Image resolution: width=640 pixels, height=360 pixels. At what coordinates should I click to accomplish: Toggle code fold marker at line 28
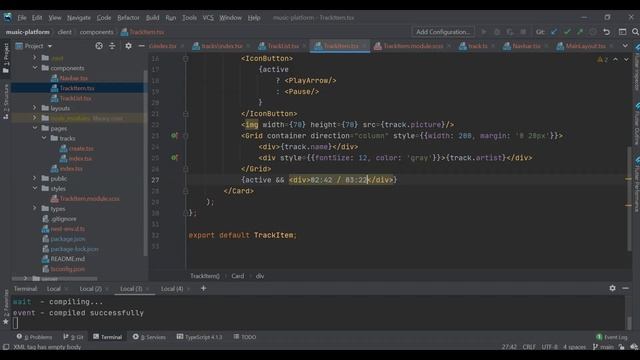[185, 191]
